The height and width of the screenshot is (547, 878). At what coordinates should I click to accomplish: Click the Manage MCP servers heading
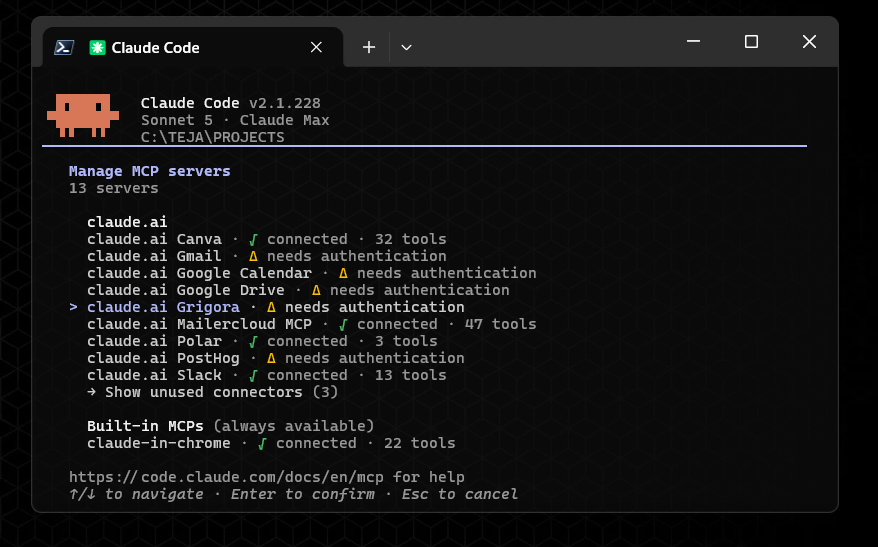(x=150, y=171)
